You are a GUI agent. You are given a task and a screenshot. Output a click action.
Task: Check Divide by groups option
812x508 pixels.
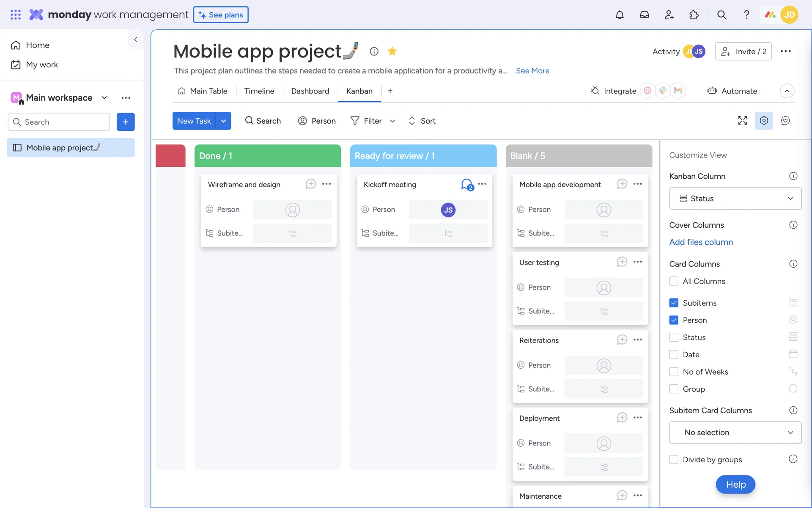(674, 459)
